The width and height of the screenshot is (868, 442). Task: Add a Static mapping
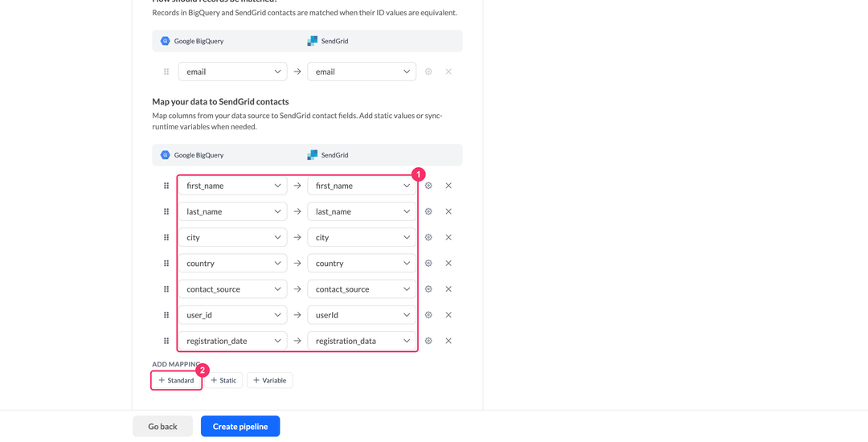point(223,381)
